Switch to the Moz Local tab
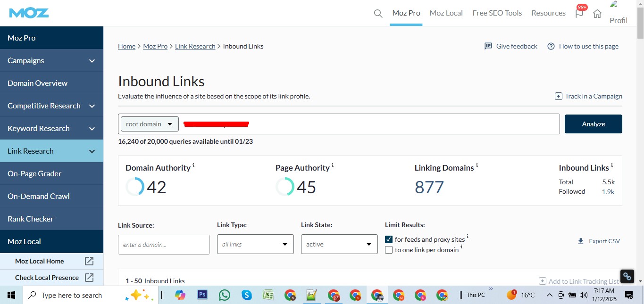This screenshot has width=644, height=304. tap(446, 13)
